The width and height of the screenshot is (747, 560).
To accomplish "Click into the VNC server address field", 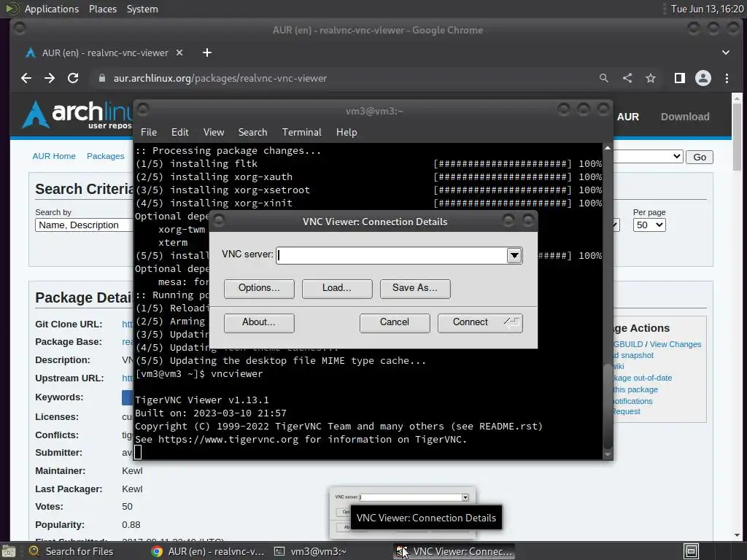I will tap(392, 256).
